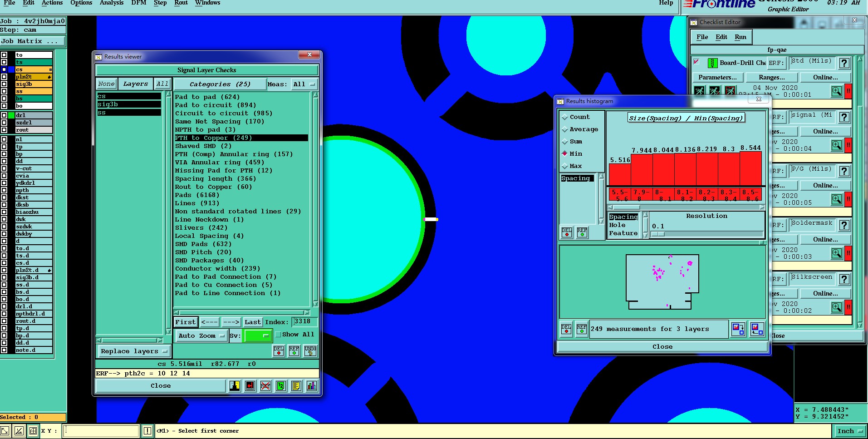Screen dimensions: 868x439
Task: Click green drill icon of Board-Drill Checks
Action: [712, 63]
